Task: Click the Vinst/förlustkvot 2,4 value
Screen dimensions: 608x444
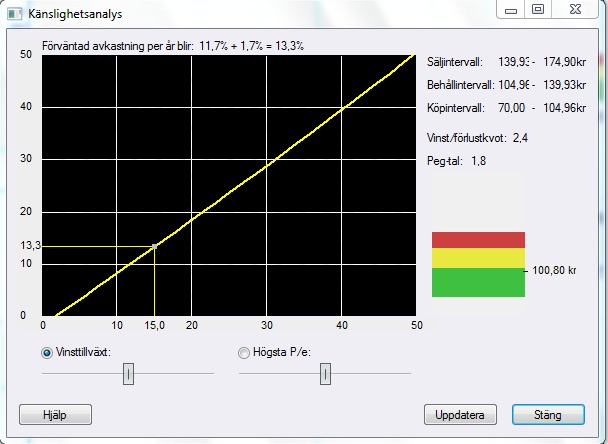Action: point(520,138)
